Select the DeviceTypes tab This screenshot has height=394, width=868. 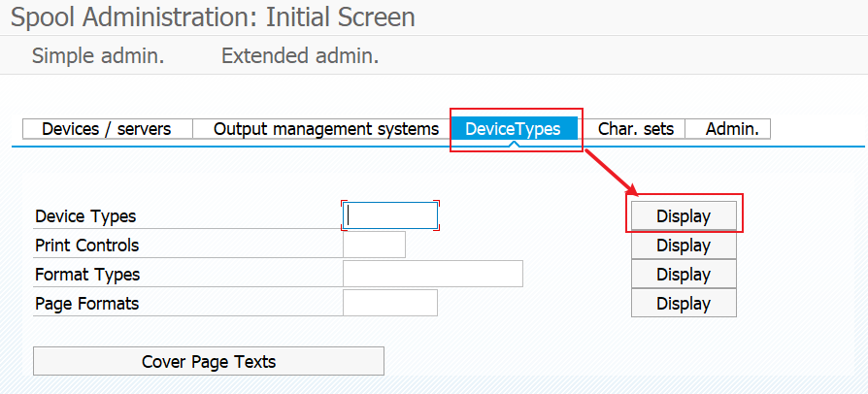(515, 129)
